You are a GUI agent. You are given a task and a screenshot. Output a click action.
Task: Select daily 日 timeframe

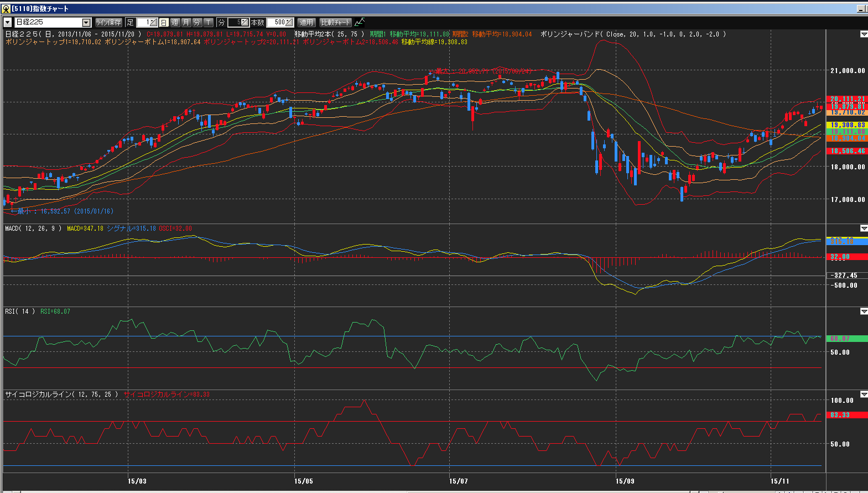(164, 22)
